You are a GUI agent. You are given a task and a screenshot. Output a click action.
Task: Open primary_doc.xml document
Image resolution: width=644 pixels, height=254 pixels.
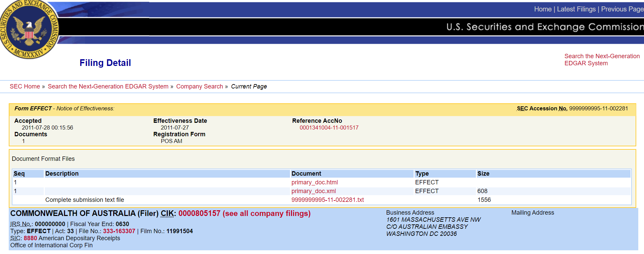click(x=314, y=191)
